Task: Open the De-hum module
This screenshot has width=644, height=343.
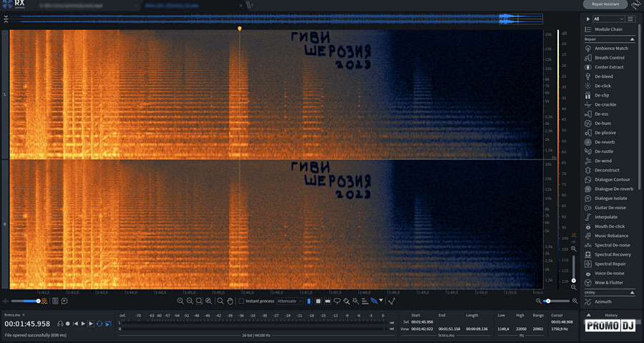Action: [x=602, y=123]
